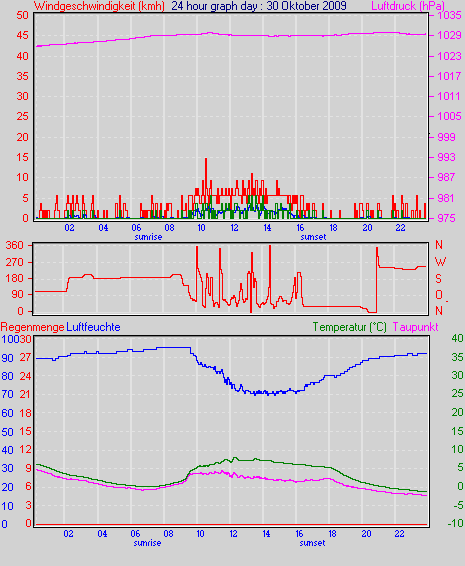Click the sunset marker under bottom chart
The image size is (465, 566).
pyautogui.click(x=312, y=543)
